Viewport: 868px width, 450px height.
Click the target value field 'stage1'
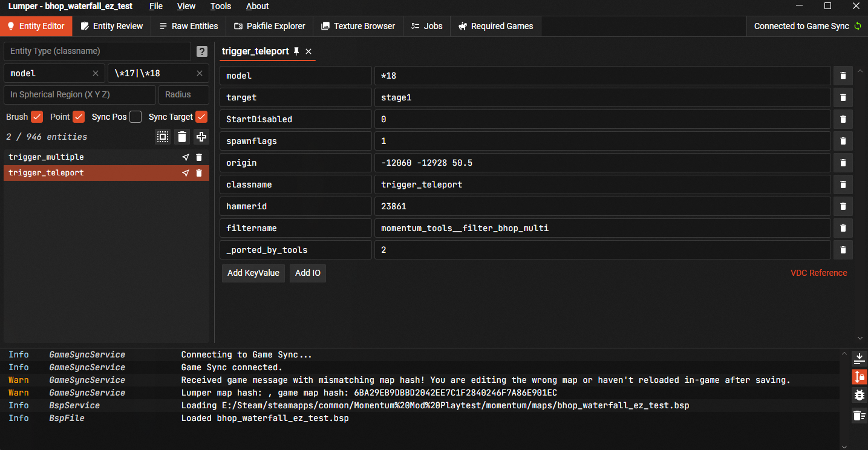[x=602, y=97]
